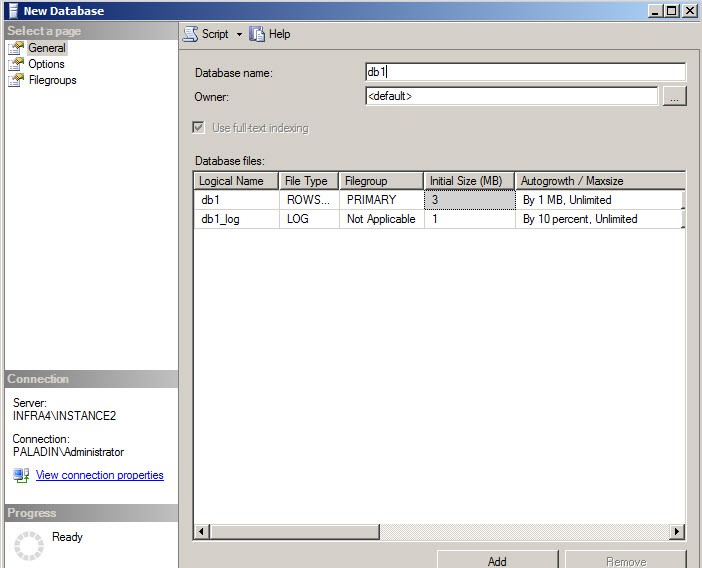Open the General page

click(47, 48)
